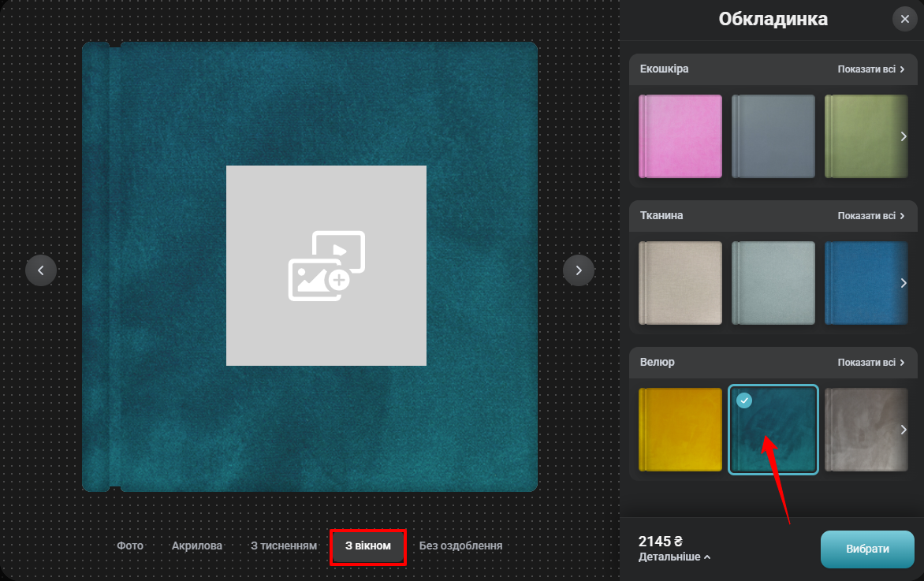Viewport: 924px width, 581px height.
Task: Go to previous cover preview with left arrow
Action: [41, 270]
